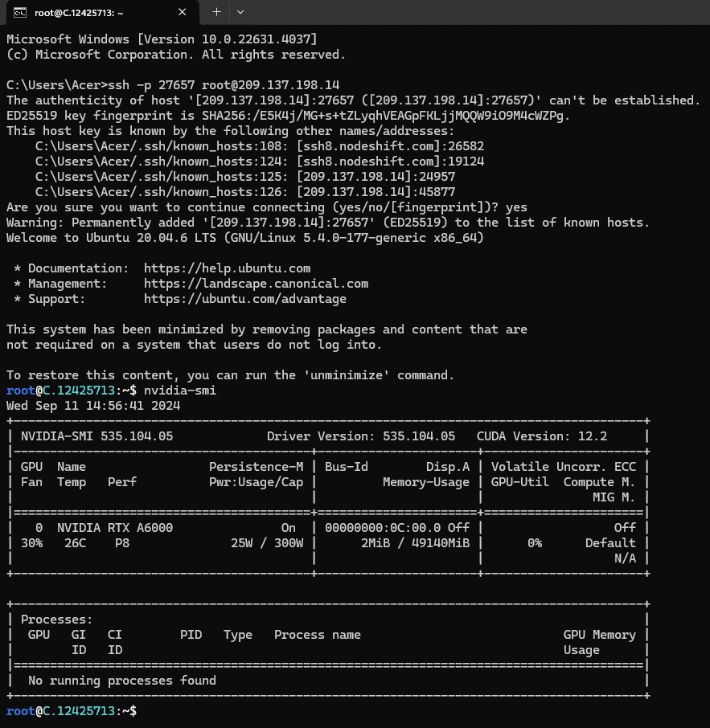Click the 'CUDA Version: 12.2' text
The height and width of the screenshot is (728, 710).
[x=542, y=436]
